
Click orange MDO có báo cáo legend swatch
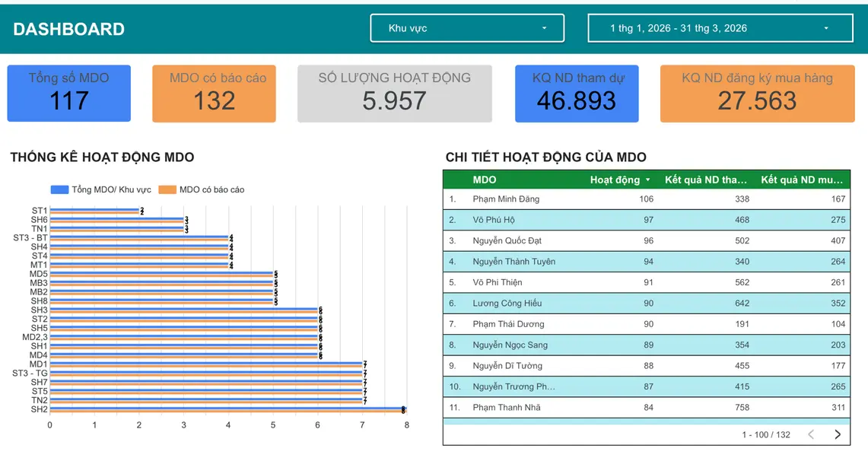[x=167, y=189]
